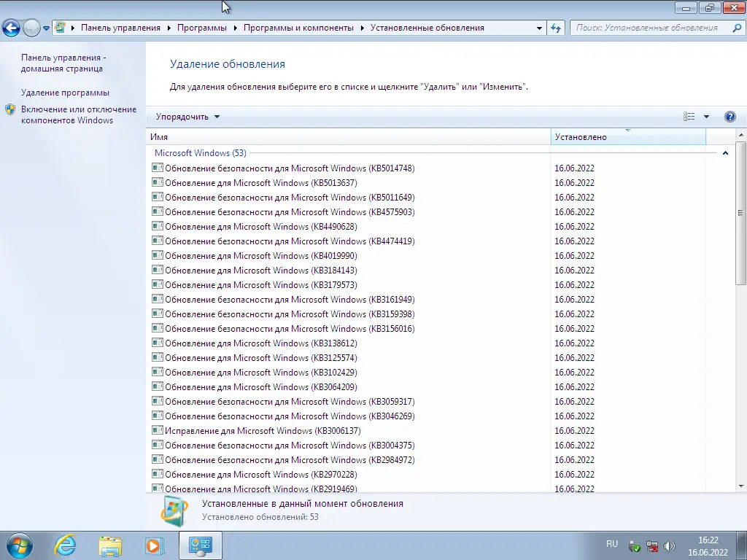Sort the list by Установлено column header
The image size is (747, 560).
point(628,136)
